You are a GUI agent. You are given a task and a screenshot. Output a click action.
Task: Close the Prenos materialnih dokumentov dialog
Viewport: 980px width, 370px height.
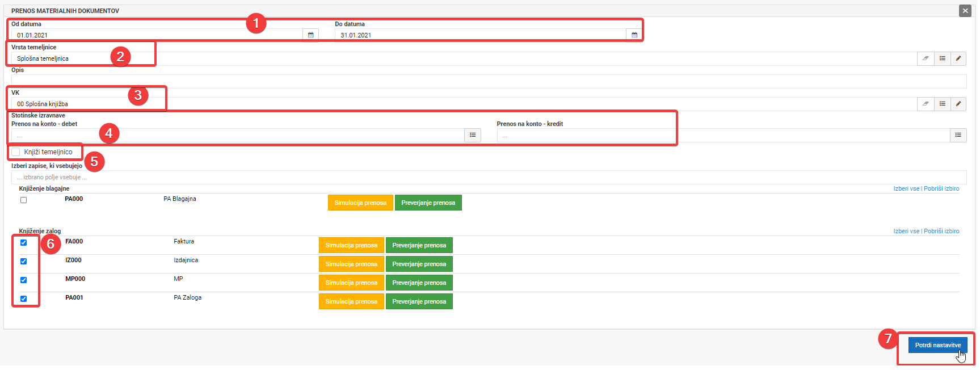[x=965, y=11]
